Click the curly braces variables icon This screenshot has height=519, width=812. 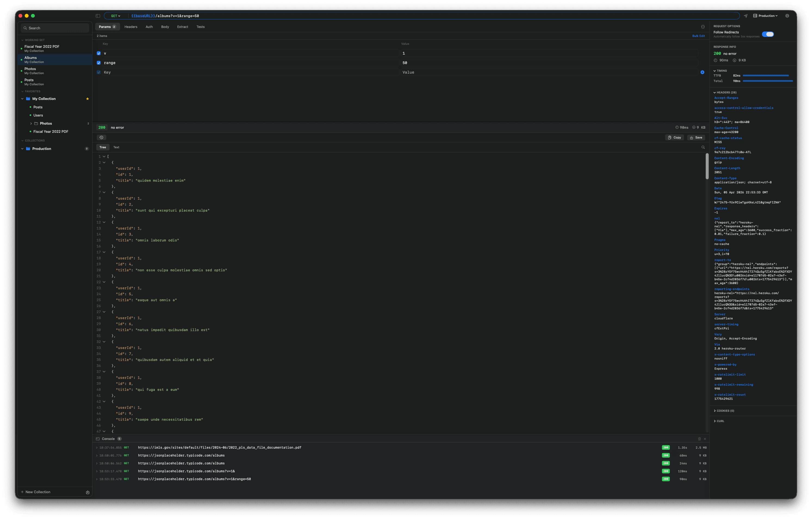coord(703,27)
